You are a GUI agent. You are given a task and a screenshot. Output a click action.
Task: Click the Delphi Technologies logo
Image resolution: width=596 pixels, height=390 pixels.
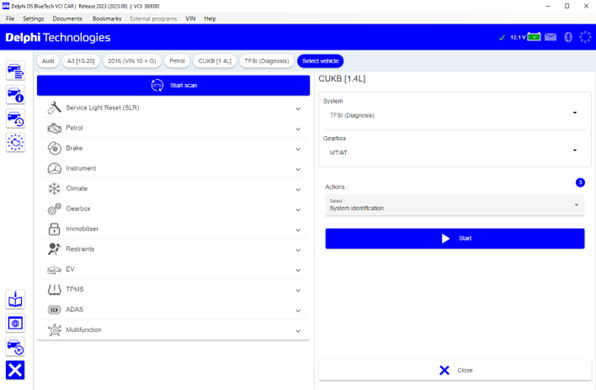(58, 37)
